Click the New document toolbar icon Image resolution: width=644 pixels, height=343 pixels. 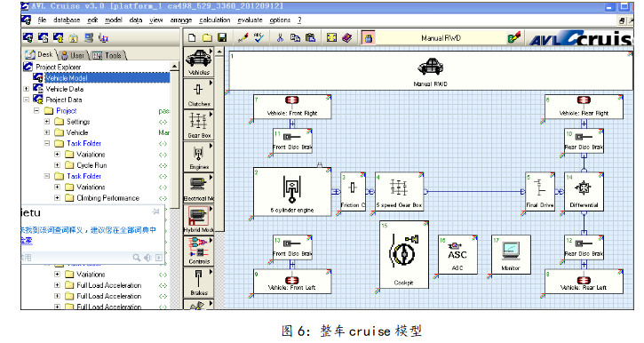point(192,38)
